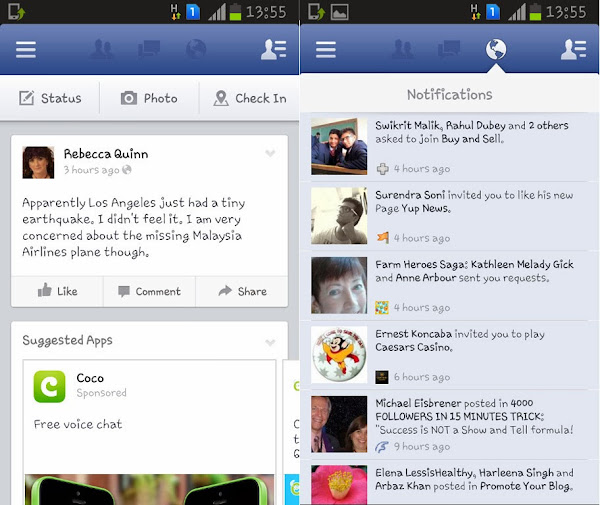Tap group plus icon beside first 4 hours ago
The width and height of the screenshot is (600, 505).
click(382, 169)
